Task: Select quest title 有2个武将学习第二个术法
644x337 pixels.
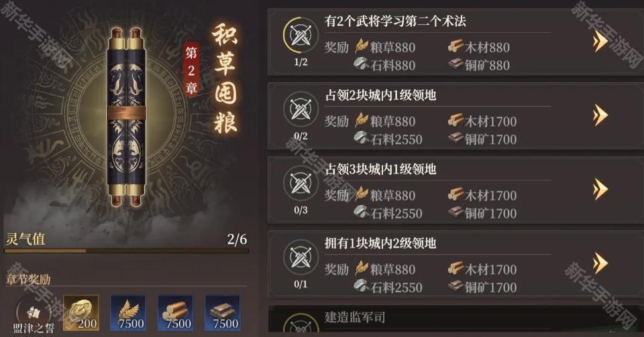Action: (395, 21)
